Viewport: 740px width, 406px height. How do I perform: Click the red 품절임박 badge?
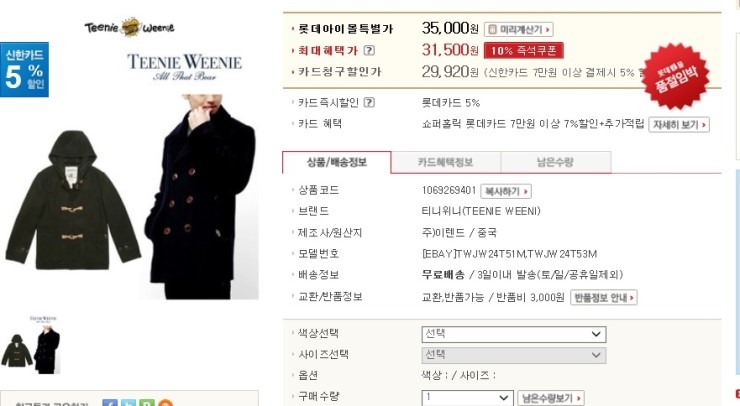[x=676, y=76]
